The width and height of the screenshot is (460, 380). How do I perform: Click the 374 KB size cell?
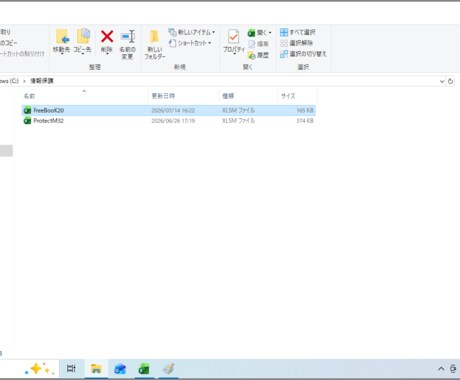pos(305,121)
